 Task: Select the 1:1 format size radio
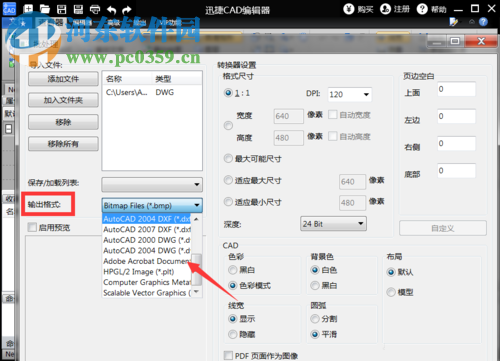pyautogui.click(x=228, y=93)
